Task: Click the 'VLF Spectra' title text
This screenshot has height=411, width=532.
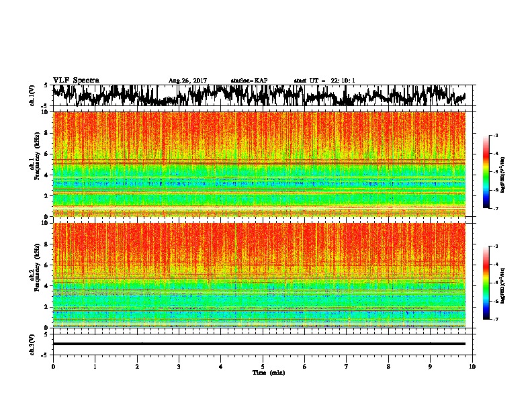Action: [x=76, y=81]
